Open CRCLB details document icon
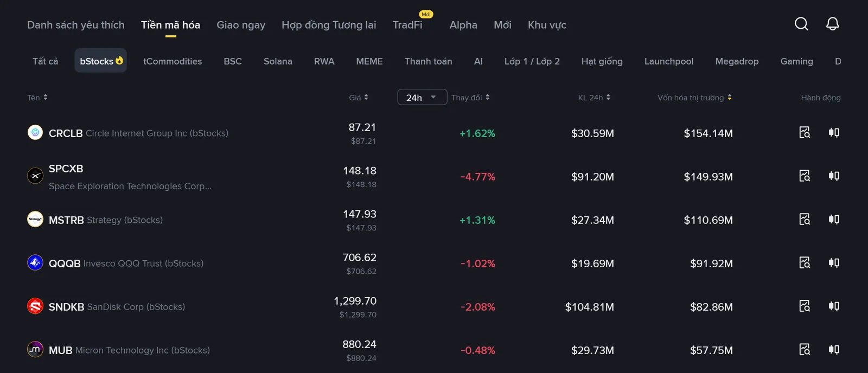The height and width of the screenshot is (373, 868). pos(805,133)
